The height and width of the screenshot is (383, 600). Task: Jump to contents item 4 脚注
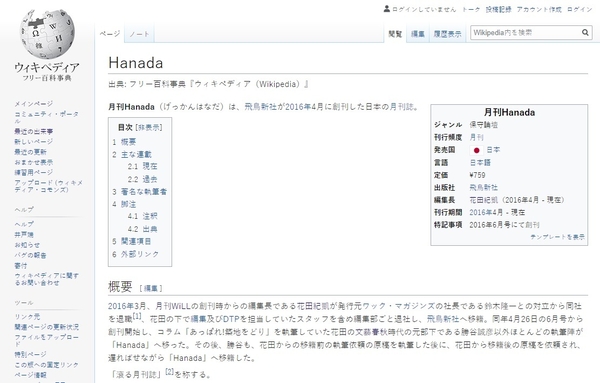tap(124, 204)
